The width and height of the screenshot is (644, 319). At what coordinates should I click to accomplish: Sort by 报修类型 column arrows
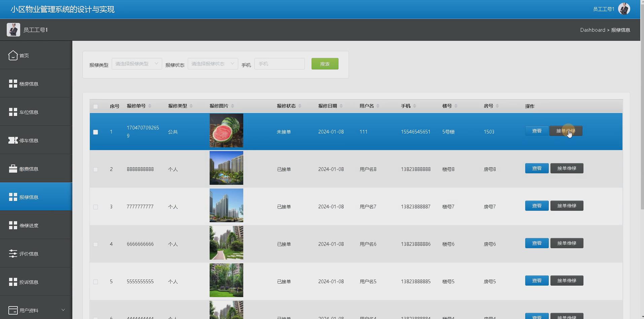pyautogui.click(x=191, y=106)
